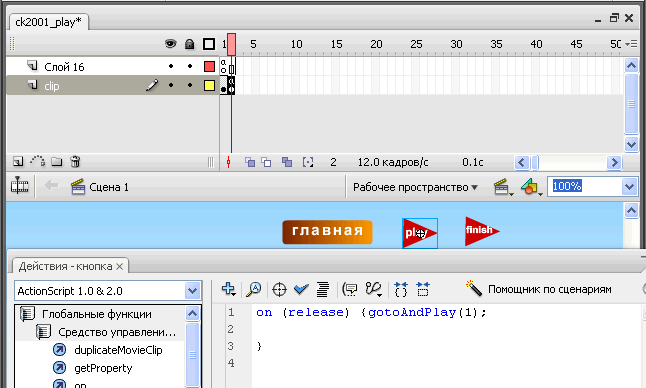646x388 pixels.
Task: Click the padlock icon above the lock column
Action: pyautogui.click(x=190, y=44)
